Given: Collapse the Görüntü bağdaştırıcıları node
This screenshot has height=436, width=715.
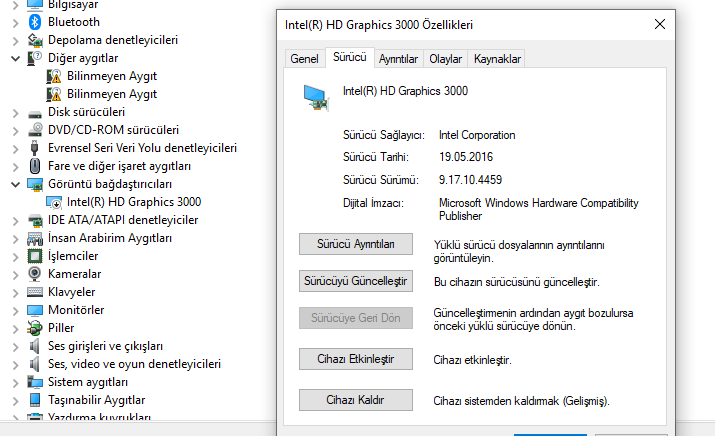Looking at the screenshot, I should pyautogui.click(x=15, y=184).
